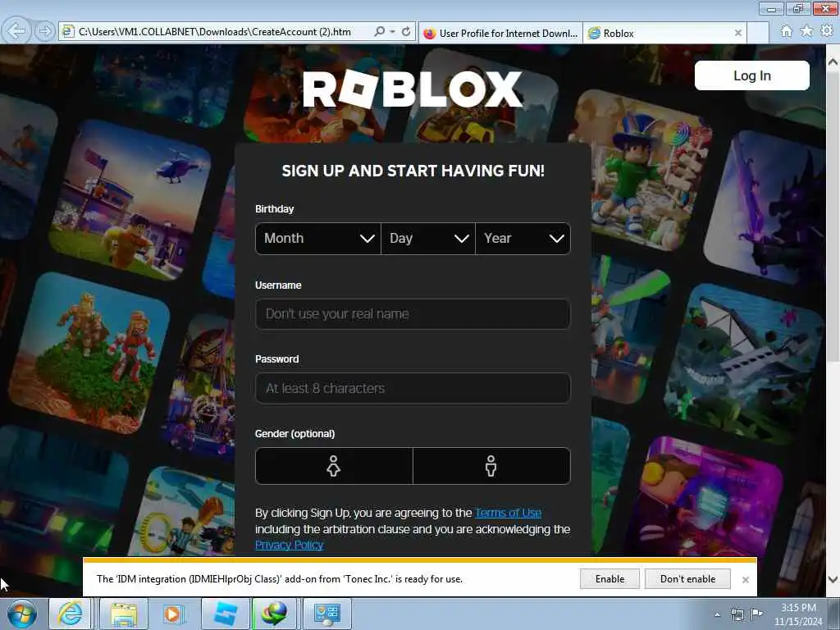The width and height of the screenshot is (840, 630).
Task: Open the Month birthday dropdown
Action: coord(318,239)
